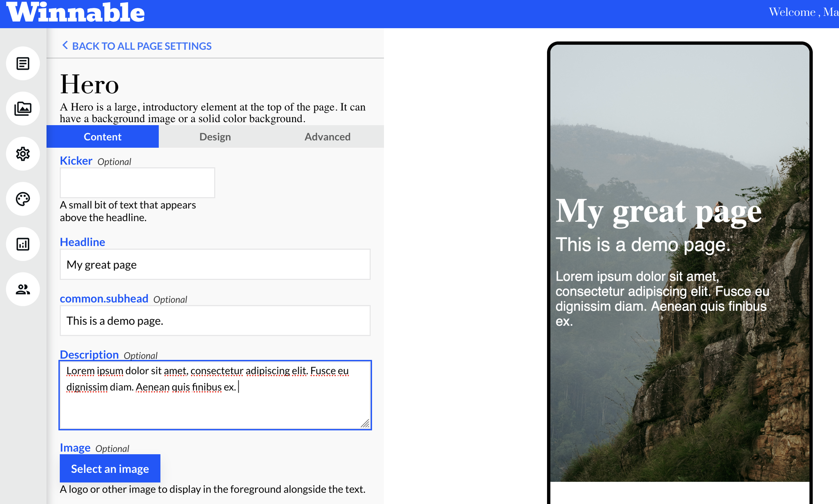The image size is (839, 504).
Task: Click the back chevron next to page settings
Action: click(65, 45)
